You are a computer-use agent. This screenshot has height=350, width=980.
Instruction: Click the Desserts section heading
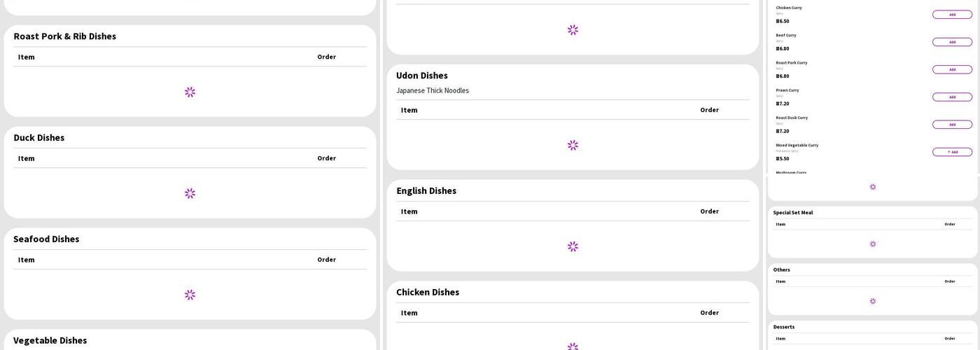tap(784, 327)
